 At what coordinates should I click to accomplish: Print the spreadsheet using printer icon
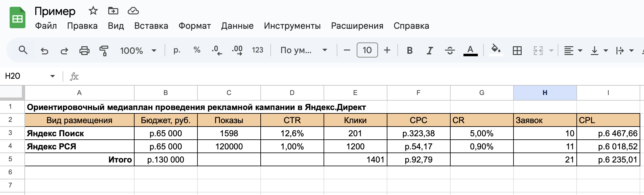coord(84,50)
